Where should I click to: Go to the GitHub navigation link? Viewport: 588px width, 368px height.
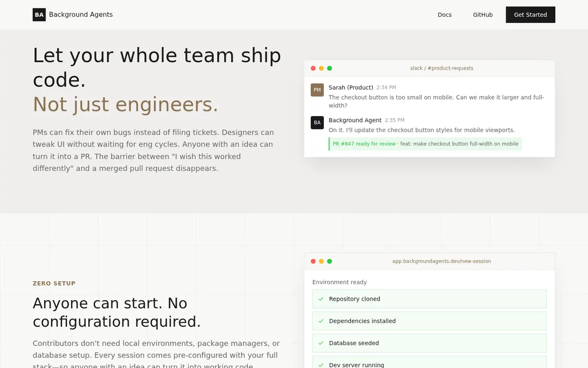tap(483, 15)
